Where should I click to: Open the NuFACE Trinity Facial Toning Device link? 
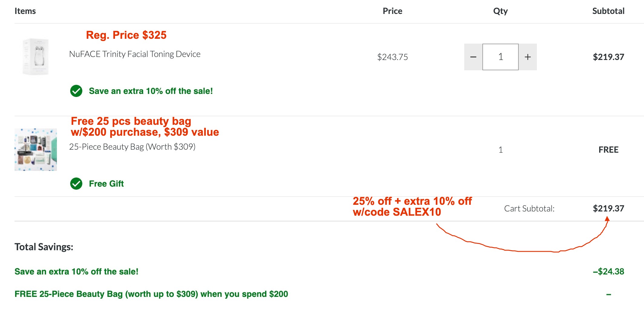click(135, 54)
